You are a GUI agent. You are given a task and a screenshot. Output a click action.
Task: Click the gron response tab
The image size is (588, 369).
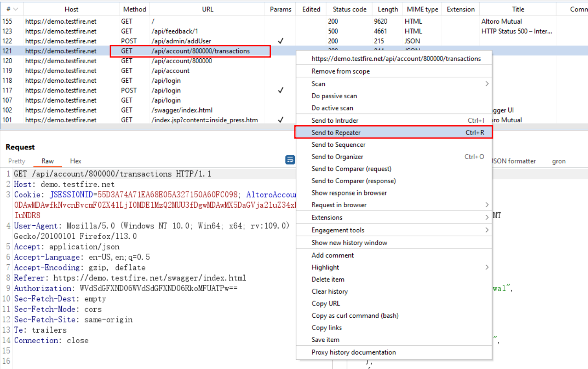pyautogui.click(x=559, y=161)
